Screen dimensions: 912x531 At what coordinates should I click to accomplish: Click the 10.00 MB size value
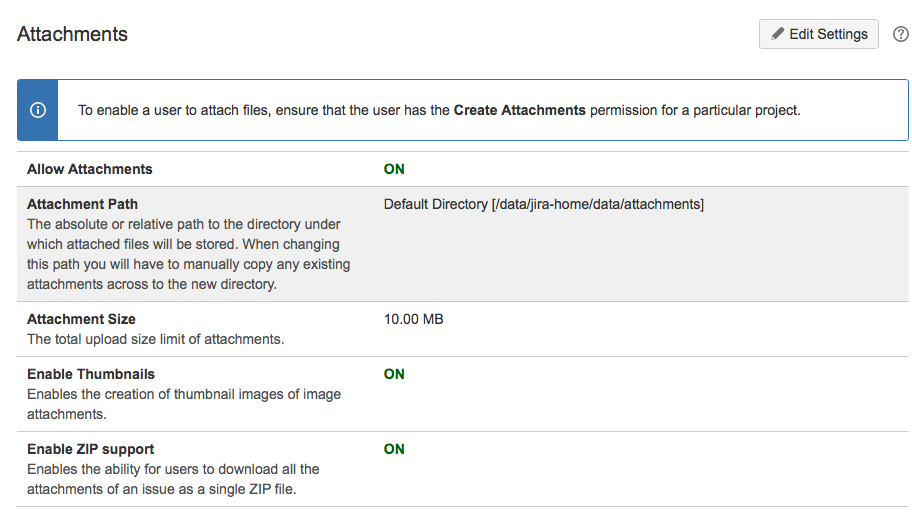tap(414, 319)
